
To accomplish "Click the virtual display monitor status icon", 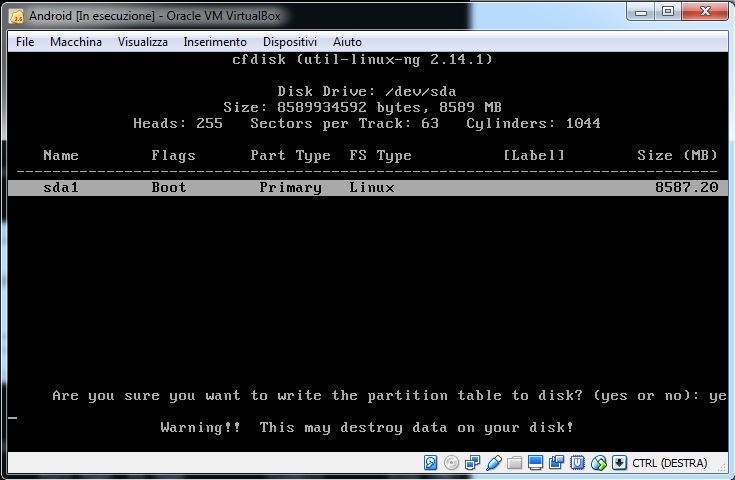I will tap(535, 463).
